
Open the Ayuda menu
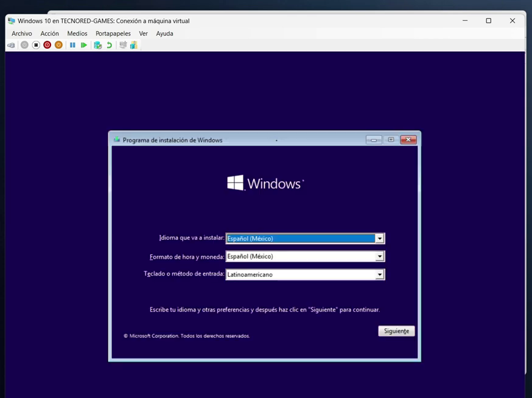click(x=164, y=33)
